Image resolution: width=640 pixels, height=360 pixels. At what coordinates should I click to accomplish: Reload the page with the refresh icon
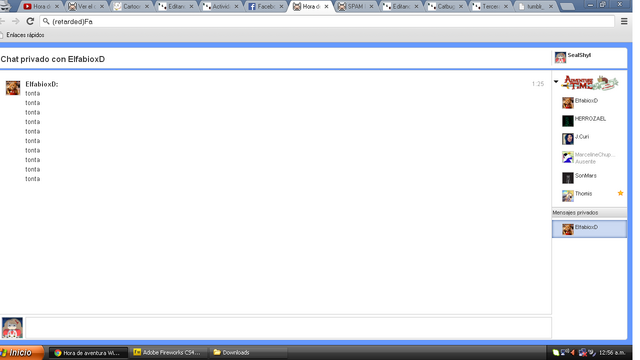(30, 21)
